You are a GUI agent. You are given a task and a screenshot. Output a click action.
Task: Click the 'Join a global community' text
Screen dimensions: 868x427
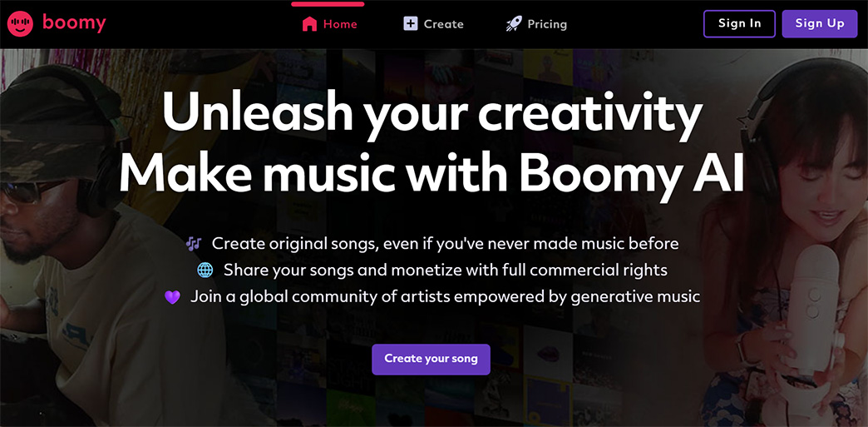[x=445, y=297]
